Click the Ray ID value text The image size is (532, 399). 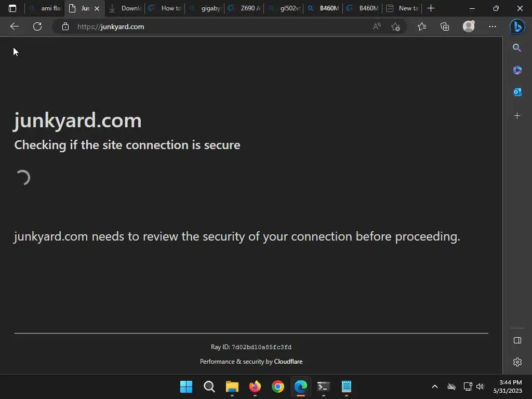pyautogui.click(x=261, y=347)
